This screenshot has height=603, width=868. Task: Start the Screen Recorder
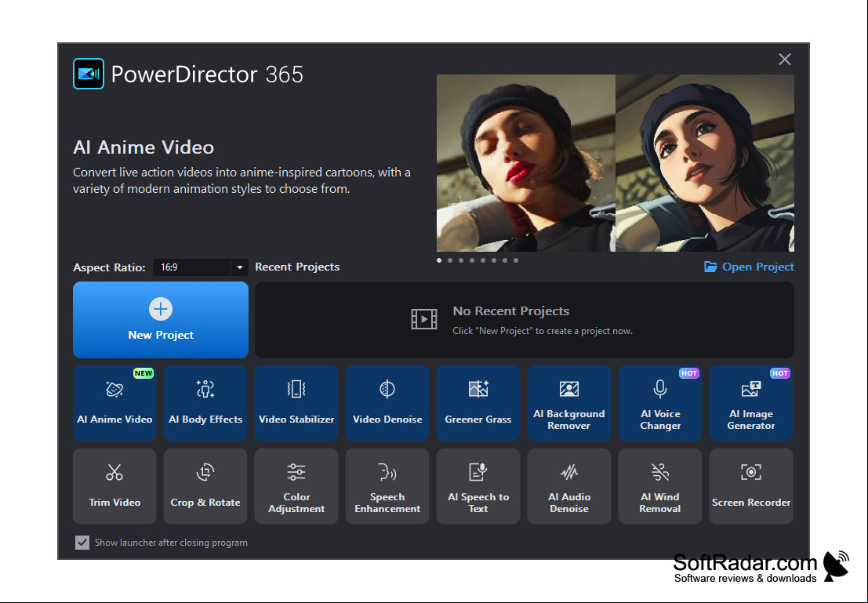(x=751, y=486)
